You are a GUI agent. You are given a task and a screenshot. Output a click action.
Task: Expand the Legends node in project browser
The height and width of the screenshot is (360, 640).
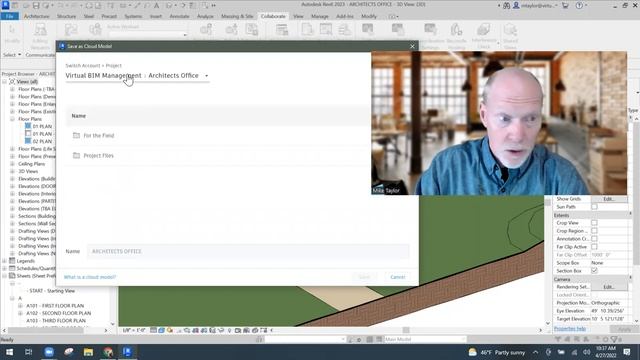tap(4, 261)
